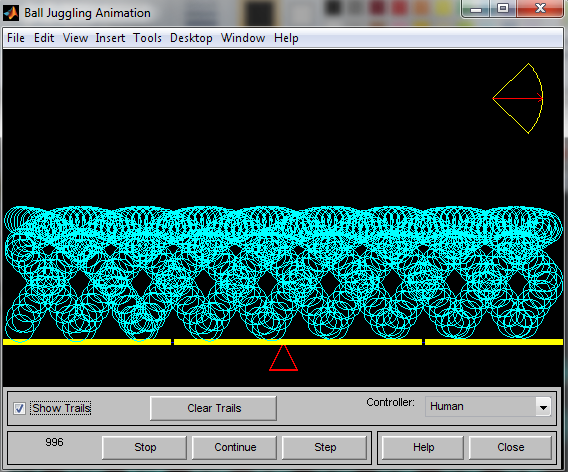The height and width of the screenshot is (472, 568).
Task: Open the File menu
Action: 16,38
